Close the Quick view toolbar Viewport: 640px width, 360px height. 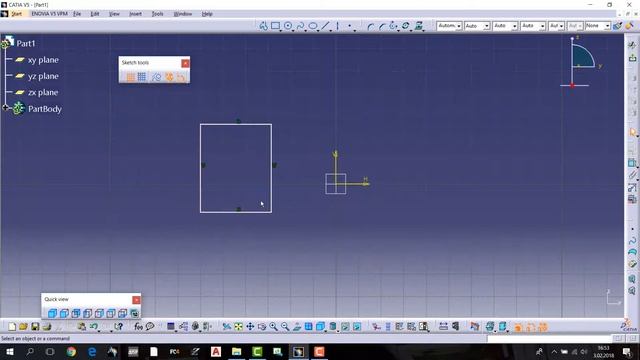pyautogui.click(x=136, y=300)
